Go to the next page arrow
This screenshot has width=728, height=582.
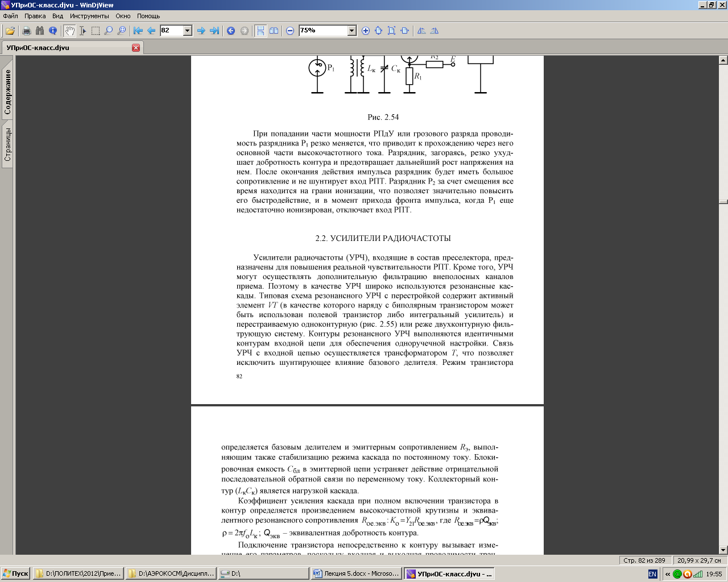pos(201,31)
